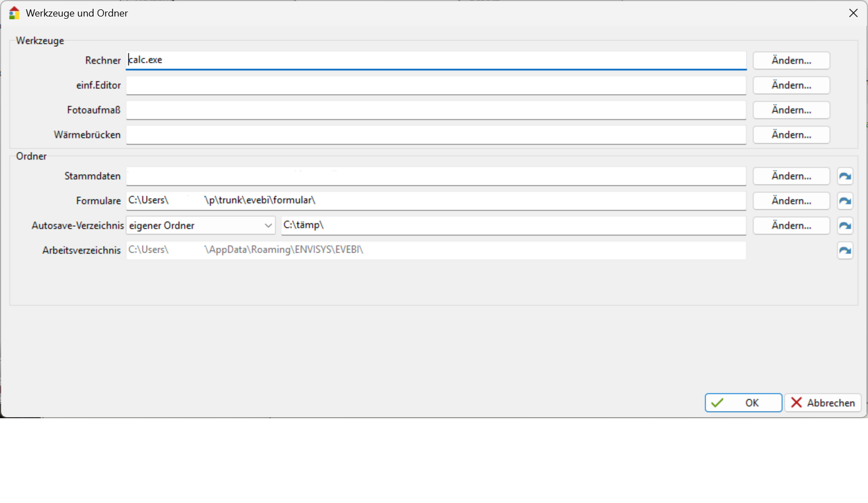Viewport: 868px width, 503px height.
Task: Click the blue arrow icon beside Formulare
Action: point(845,201)
